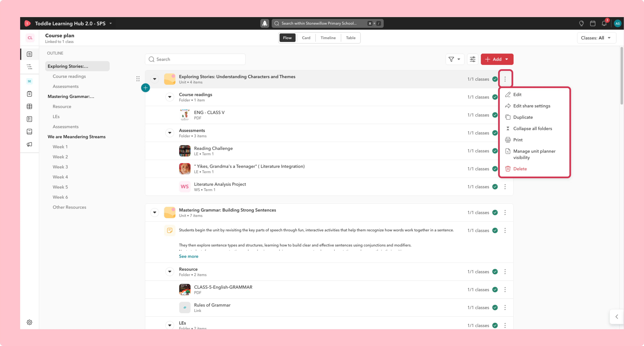This screenshot has width=644, height=346.
Task: Open the megaphone announcements sidebar icon
Action: pos(29,144)
